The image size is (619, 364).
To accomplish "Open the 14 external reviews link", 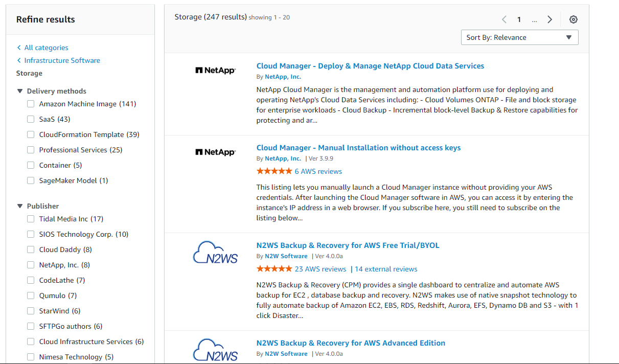I will click(386, 269).
